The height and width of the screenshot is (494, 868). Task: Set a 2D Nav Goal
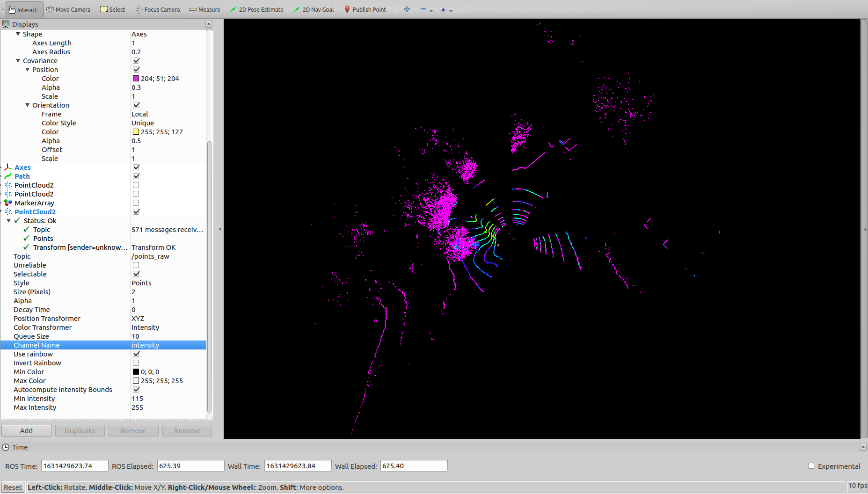[x=314, y=9]
